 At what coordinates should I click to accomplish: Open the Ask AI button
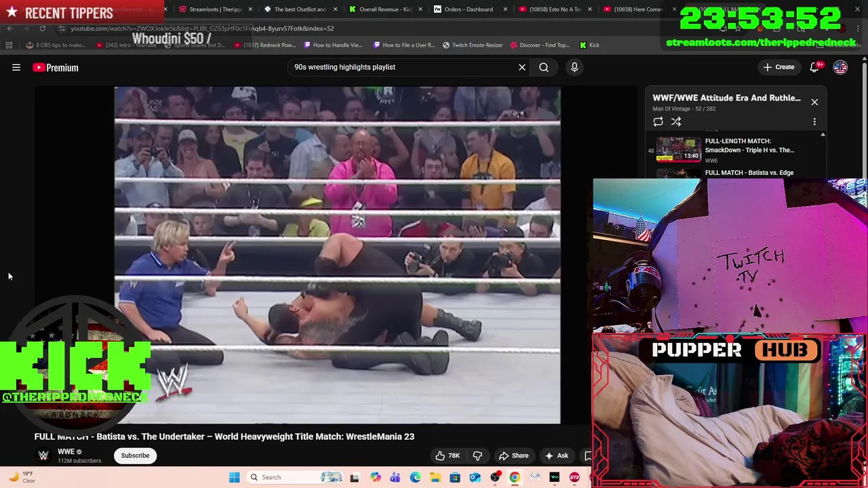pyautogui.click(x=556, y=455)
